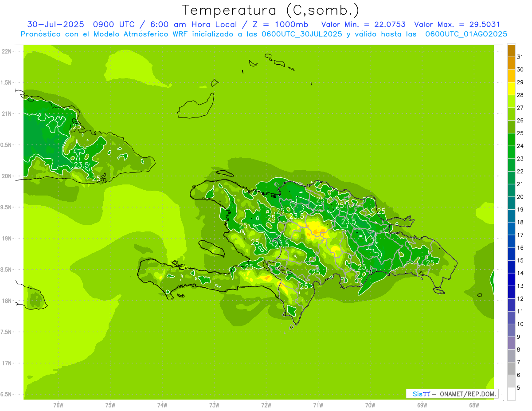
Task: Select the '30-Jul-2025' date text
Action: coord(55,24)
